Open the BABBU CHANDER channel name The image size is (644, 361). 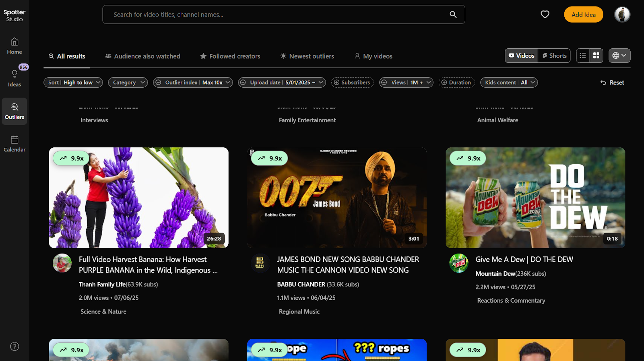(x=301, y=285)
